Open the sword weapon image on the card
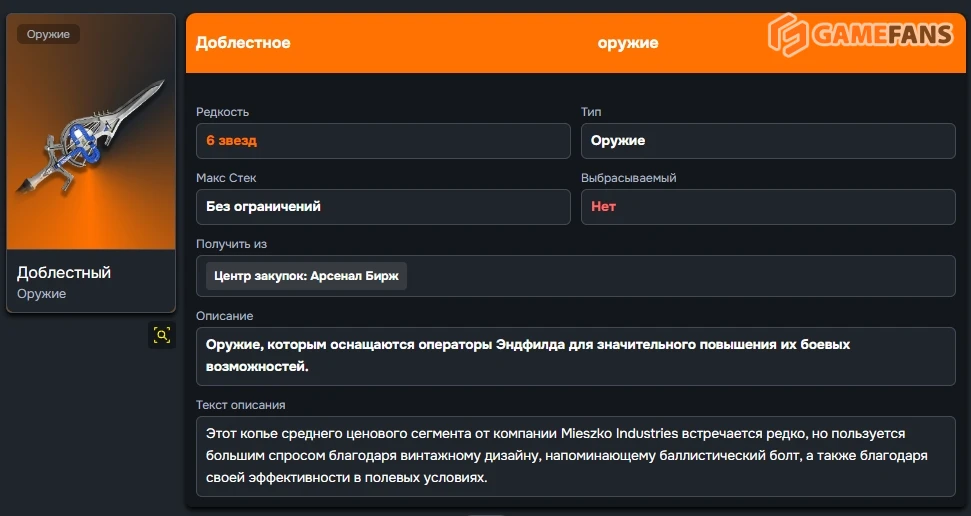Viewport: 971px width, 516px height. point(91,140)
